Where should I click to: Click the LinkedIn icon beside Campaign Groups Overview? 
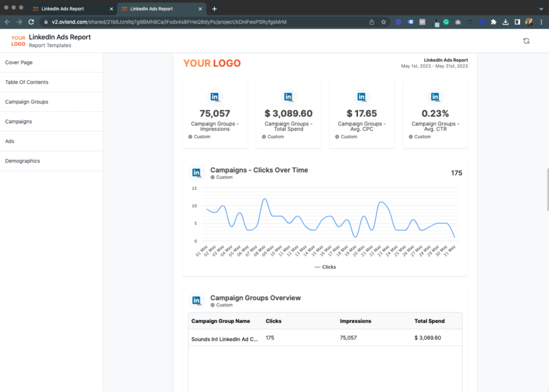click(x=197, y=300)
